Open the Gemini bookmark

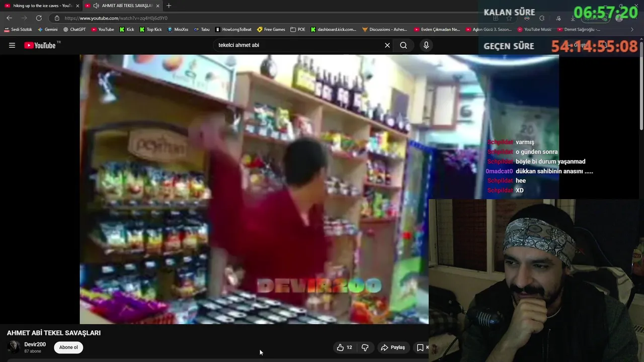(x=48, y=30)
